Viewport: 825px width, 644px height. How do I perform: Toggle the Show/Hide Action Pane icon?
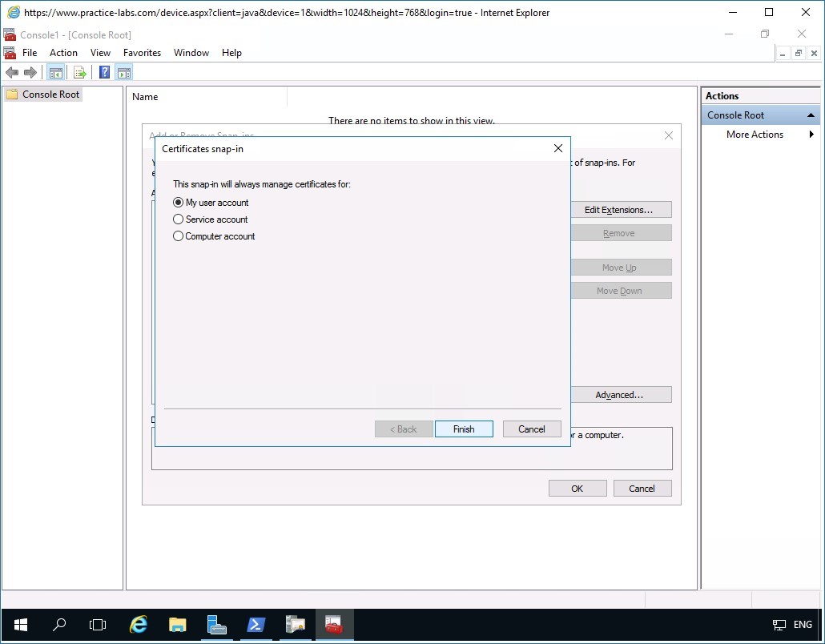click(x=124, y=71)
